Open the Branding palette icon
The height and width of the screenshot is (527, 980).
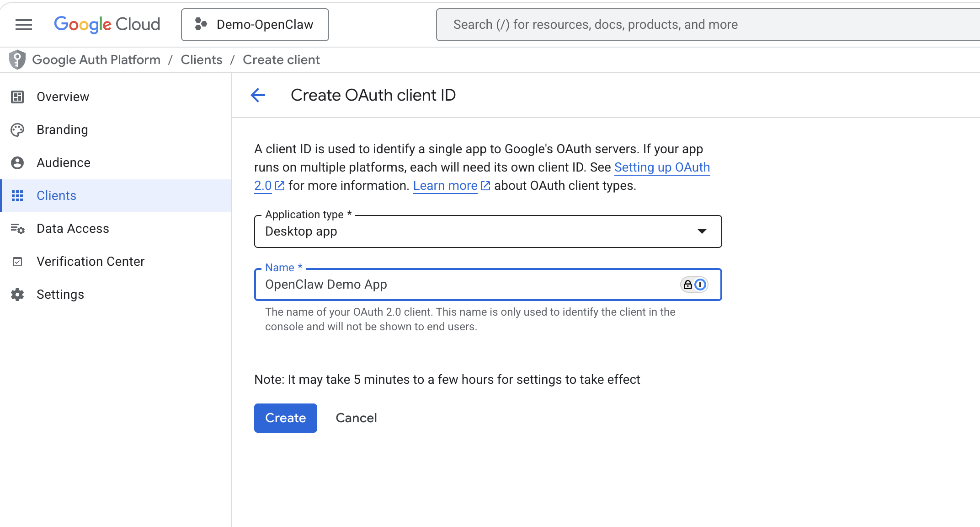[x=17, y=129]
